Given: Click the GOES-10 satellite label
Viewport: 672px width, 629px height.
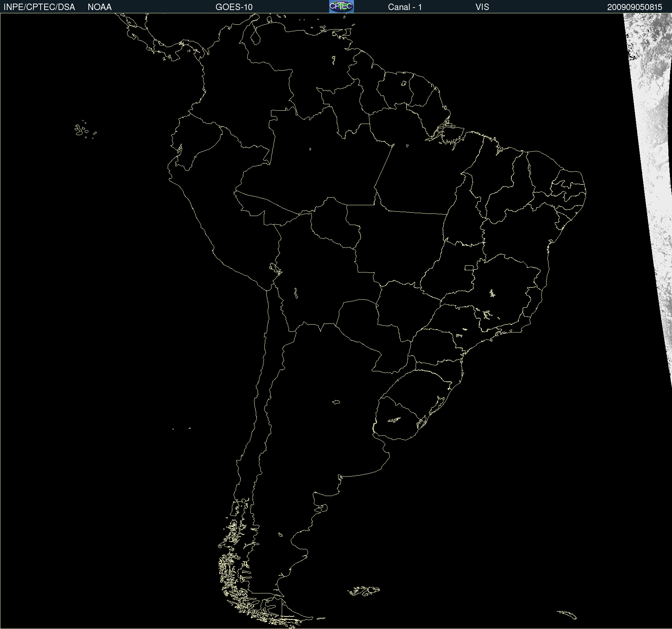Looking at the screenshot, I should click(234, 7).
